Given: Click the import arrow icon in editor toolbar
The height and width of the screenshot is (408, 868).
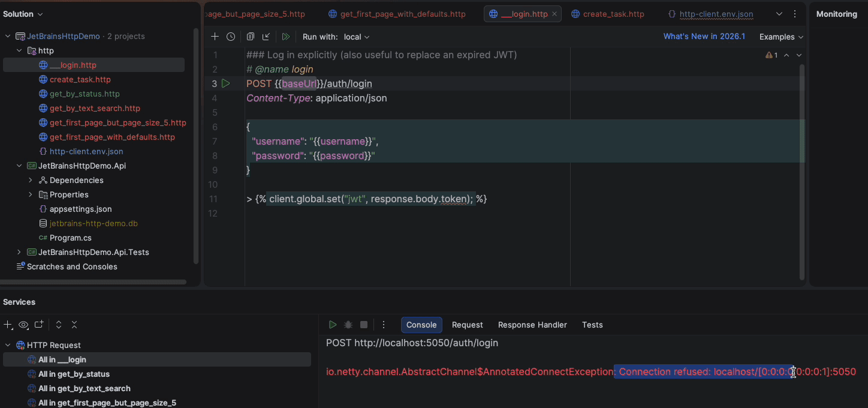Looking at the screenshot, I should (x=266, y=37).
